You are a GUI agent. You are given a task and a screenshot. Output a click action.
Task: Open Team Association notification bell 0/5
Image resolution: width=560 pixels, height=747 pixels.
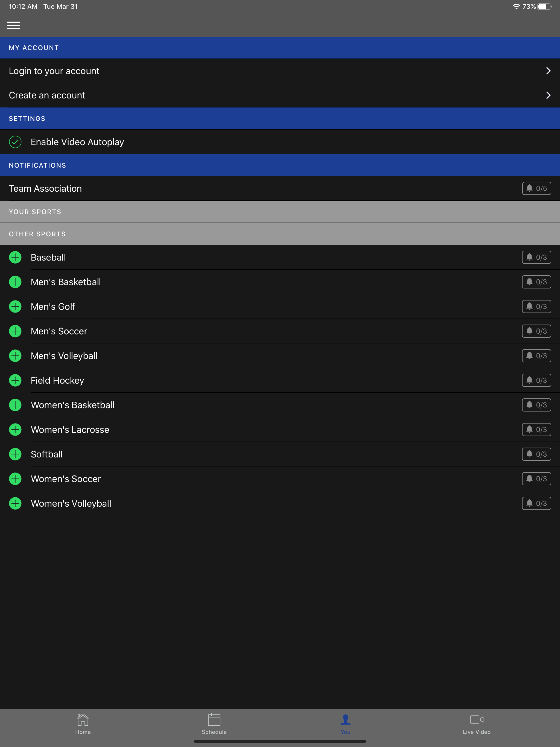(x=536, y=188)
